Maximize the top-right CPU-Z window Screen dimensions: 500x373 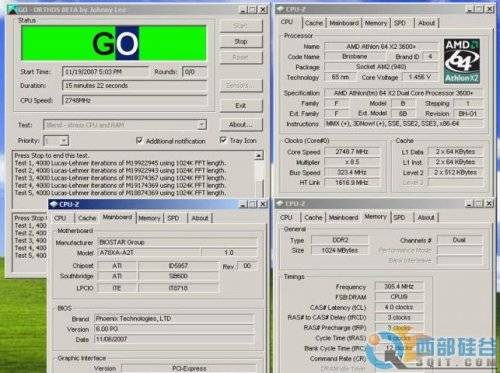click(x=479, y=9)
